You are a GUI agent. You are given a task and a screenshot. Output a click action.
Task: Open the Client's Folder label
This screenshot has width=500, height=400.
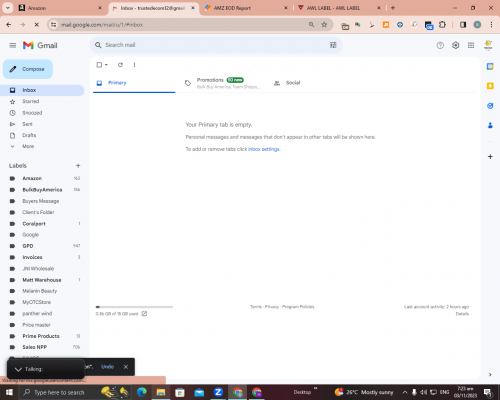(x=42, y=212)
